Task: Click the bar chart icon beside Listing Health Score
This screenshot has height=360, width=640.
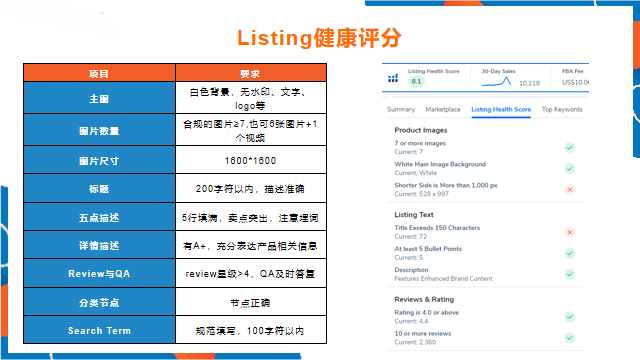Action: pyautogui.click(x=393, y=78)
